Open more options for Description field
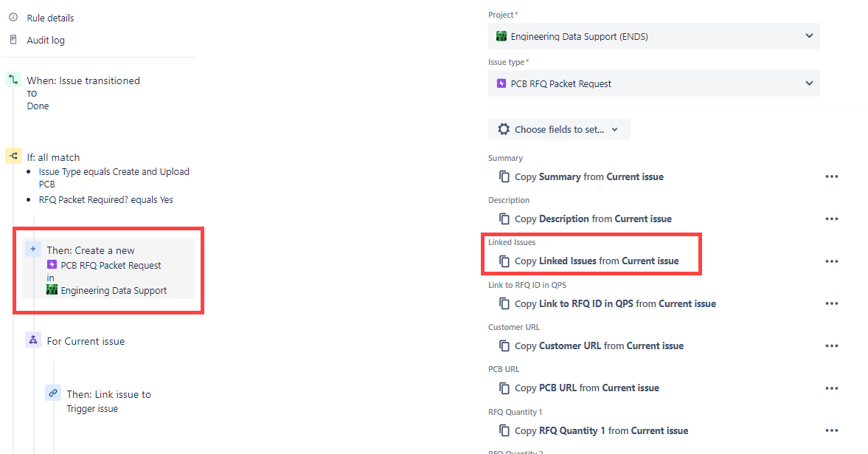The width and height of the screenshot is (868, 454). pos(831,219)
